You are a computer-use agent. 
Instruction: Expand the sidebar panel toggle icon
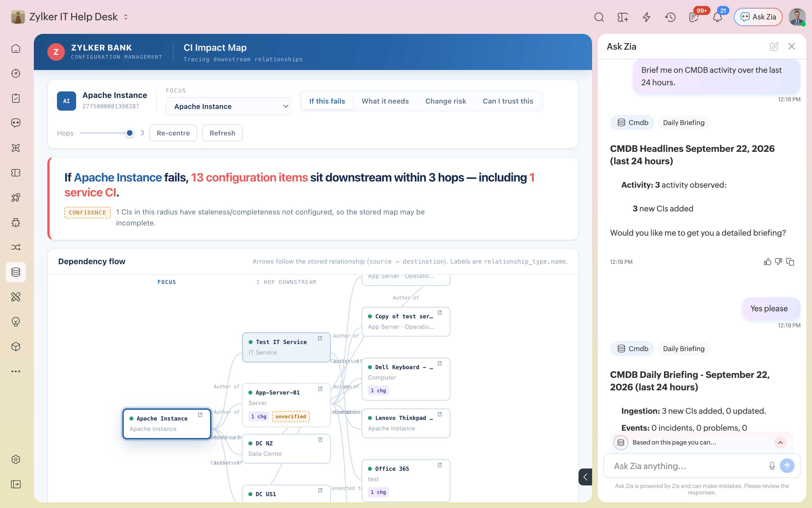pos(16,484)
